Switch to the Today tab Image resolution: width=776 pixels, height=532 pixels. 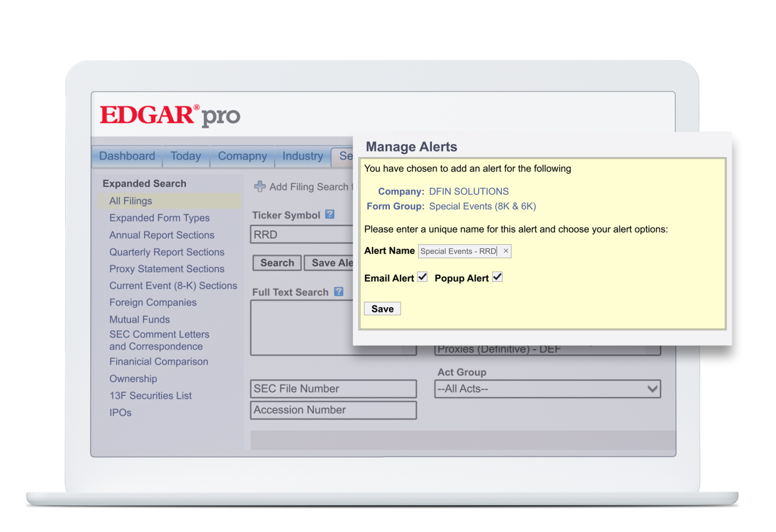tap(186, 156)
